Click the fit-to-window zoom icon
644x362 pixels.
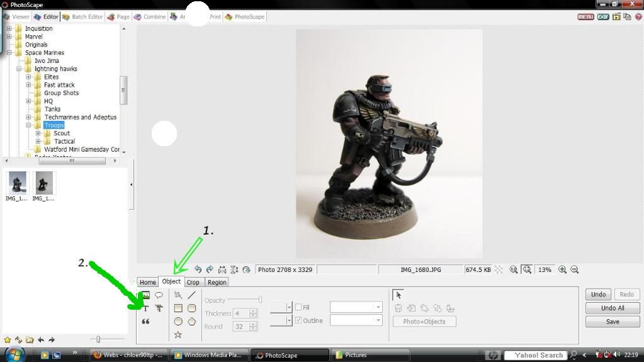point(527,269)
